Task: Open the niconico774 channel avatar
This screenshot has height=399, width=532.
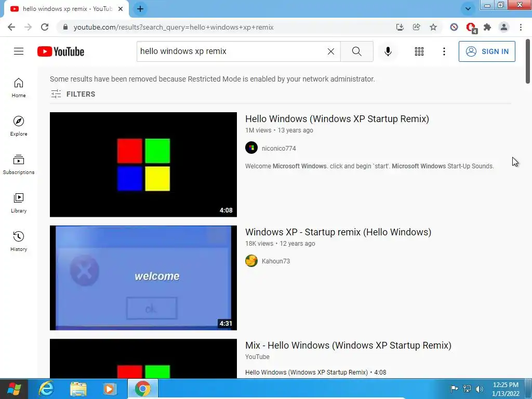Action: (251, 148)
